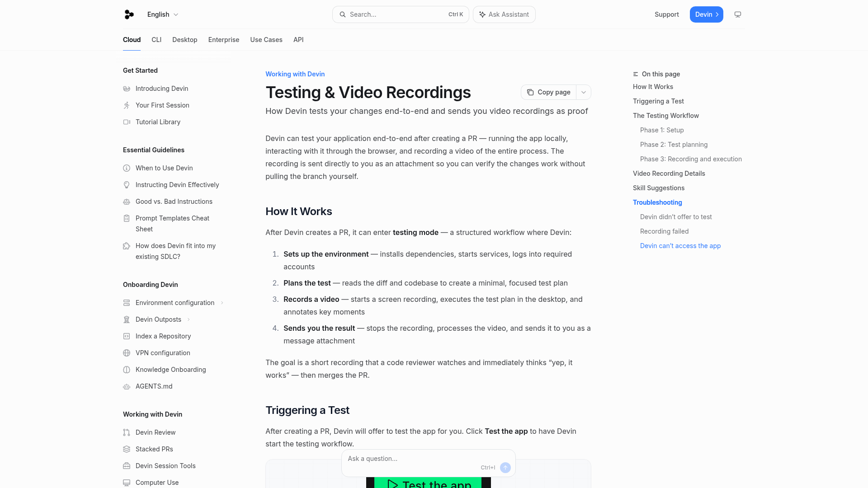
Task: Switch to the CLI tab
Action: 156,40
